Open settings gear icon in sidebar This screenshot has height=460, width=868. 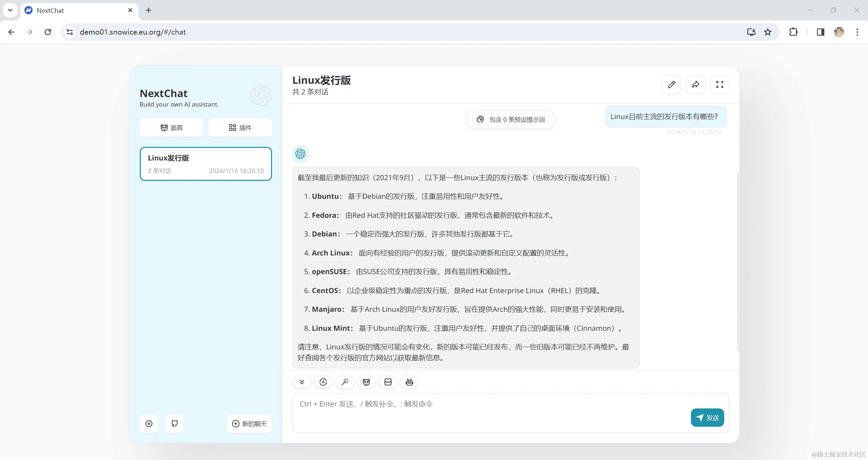click(x=149, y=424)
